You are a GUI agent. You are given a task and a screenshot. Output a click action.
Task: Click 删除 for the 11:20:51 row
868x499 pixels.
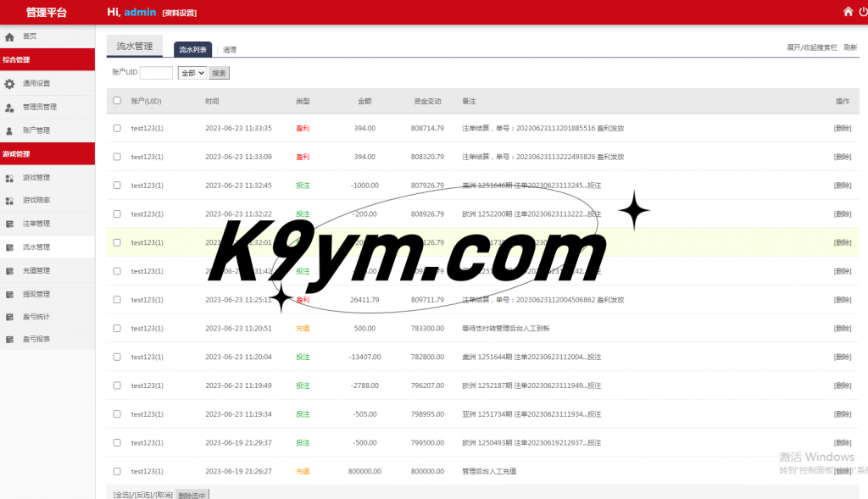coord(843,329)
